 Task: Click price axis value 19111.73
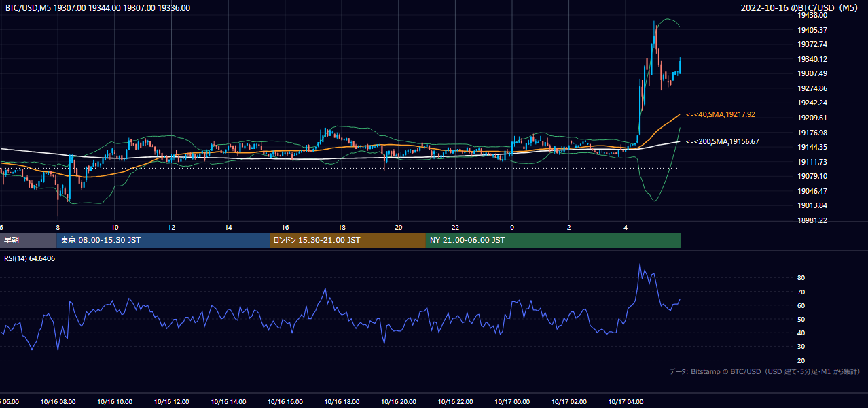tap(812, 162)
